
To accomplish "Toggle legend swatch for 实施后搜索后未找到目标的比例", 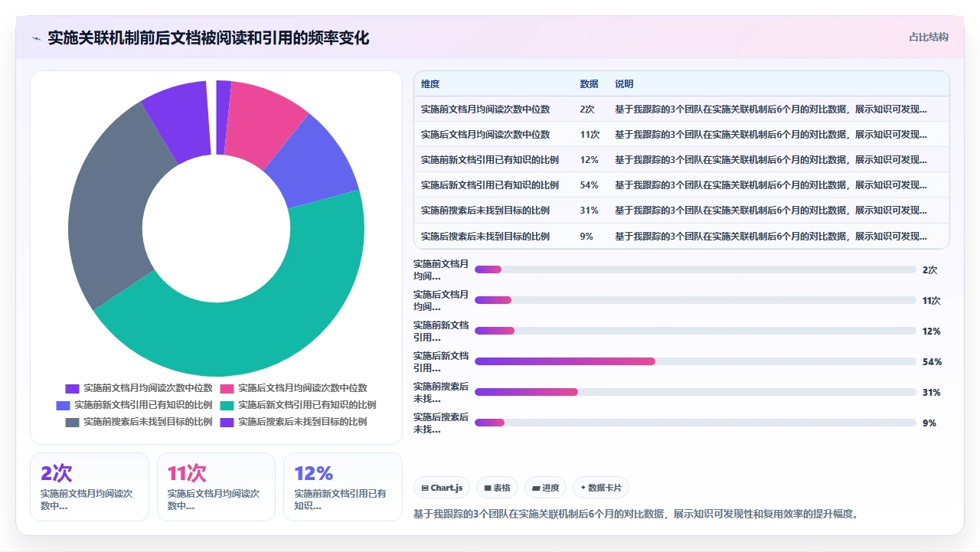I will tap(227, 422).
